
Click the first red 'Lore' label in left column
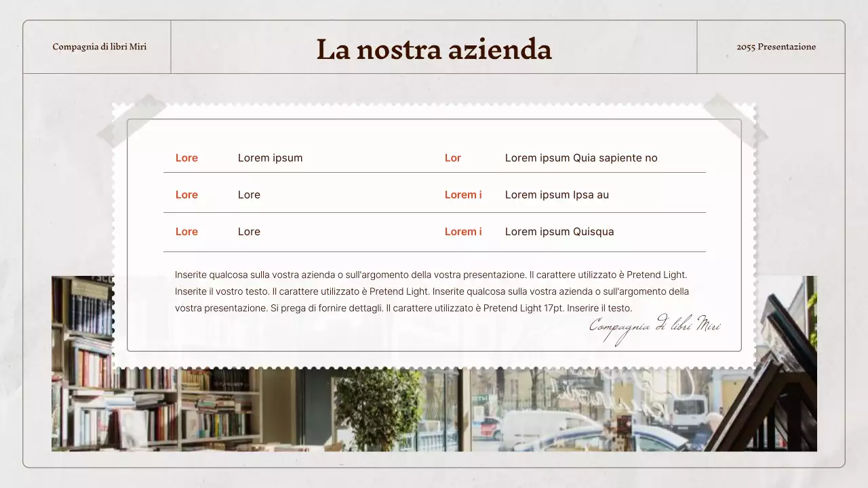[x=186, y=157]
